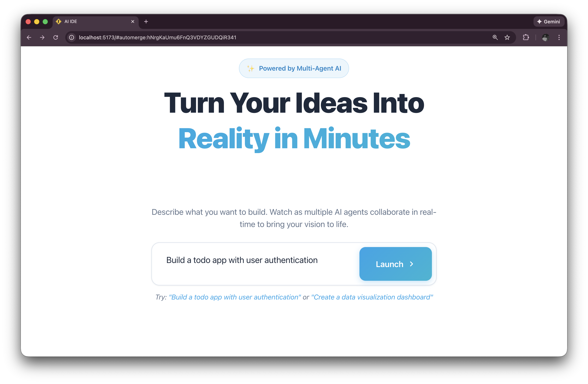Open Chrome's three-dot menu
The height and width of the screenshot is (384, 588).
559,38
